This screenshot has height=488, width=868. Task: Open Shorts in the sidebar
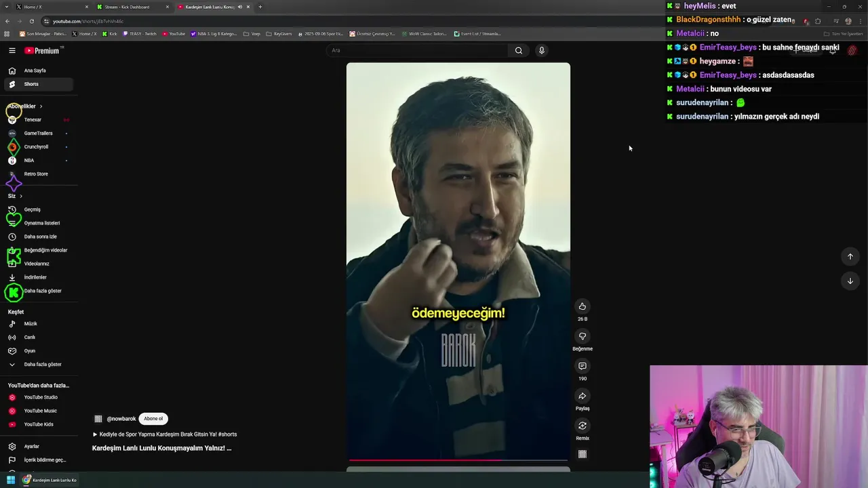pos(38,84)
